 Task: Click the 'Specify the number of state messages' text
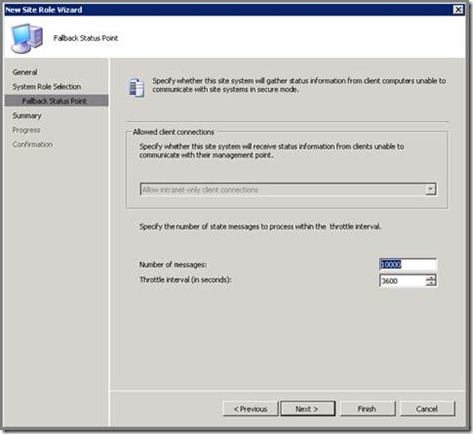pyautogui.click(x=260, y=227)
